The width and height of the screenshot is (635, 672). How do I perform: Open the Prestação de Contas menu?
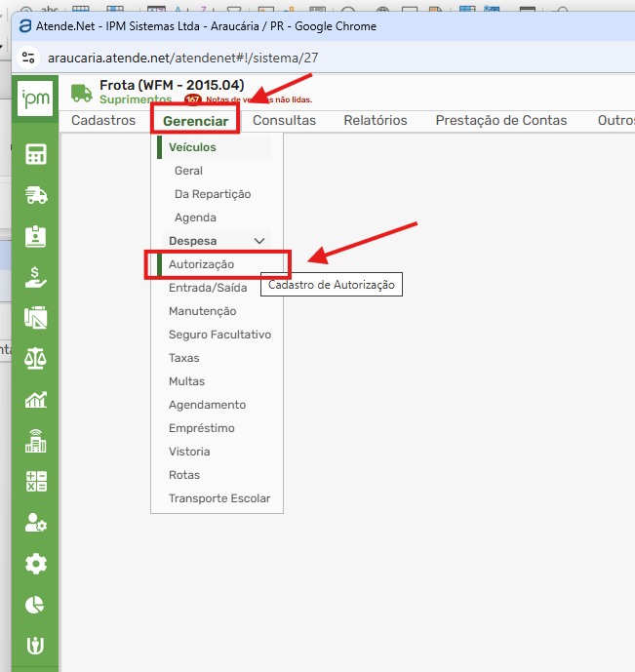(x=501, y=120)
